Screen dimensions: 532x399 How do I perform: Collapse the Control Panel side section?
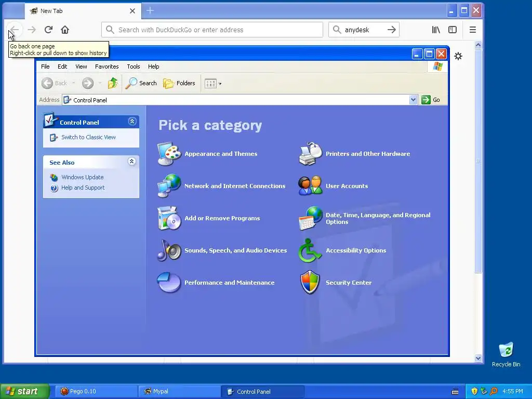point(132,122)
